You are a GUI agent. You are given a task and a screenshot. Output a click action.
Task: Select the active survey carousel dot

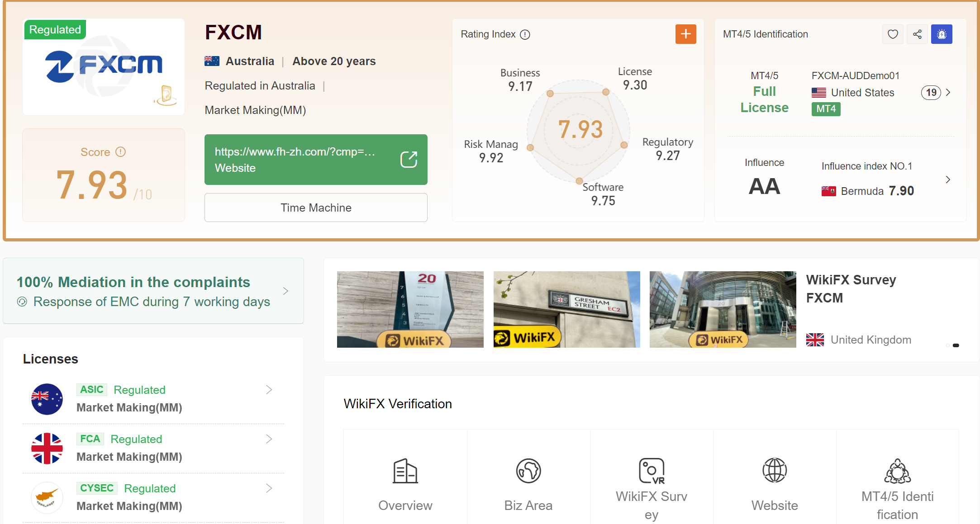point(956,345)
